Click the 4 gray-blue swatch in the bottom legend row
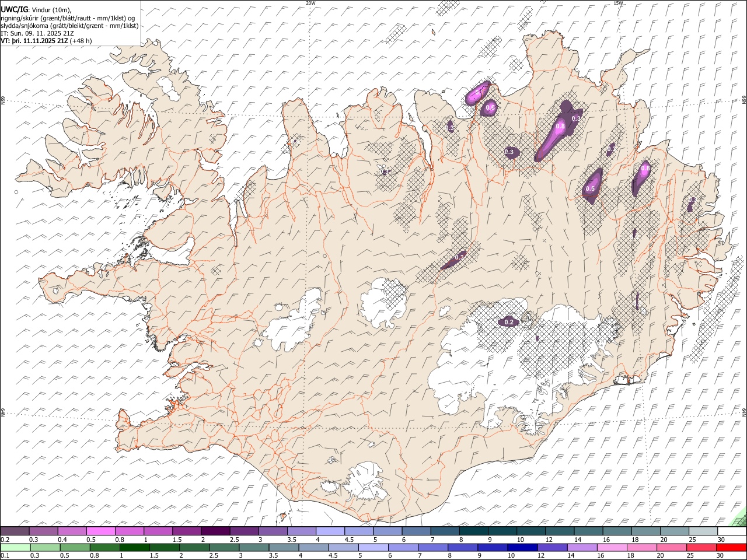Screen dimensions: 747x560 pos(313,548)
